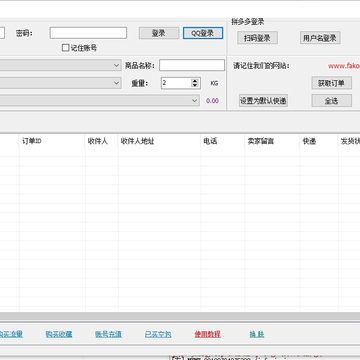Open the wide dropdown beside 0.00
This screenshot has height=360, width=360.
(x=99, y=101)
